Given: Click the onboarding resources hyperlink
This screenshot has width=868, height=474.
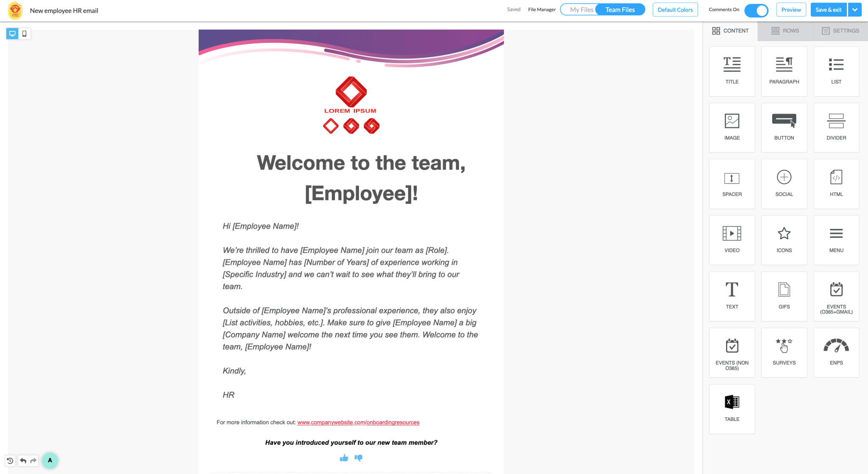Looking at the screenshot, I should (x=358, y=422).
